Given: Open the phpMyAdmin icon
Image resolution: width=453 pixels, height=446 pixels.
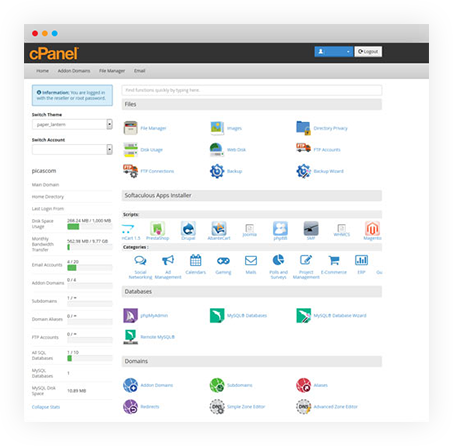Looking at the screenshot, I should pos(130,315).
